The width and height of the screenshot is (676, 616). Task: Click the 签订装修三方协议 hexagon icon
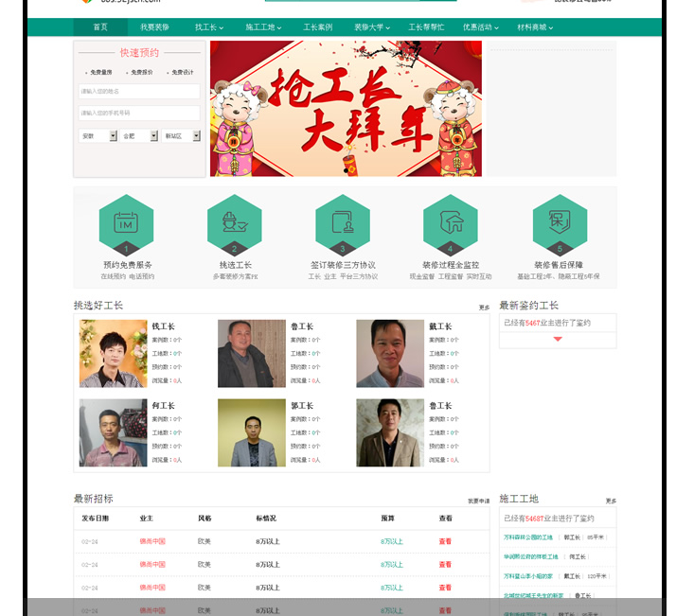[x=343, y=225]
